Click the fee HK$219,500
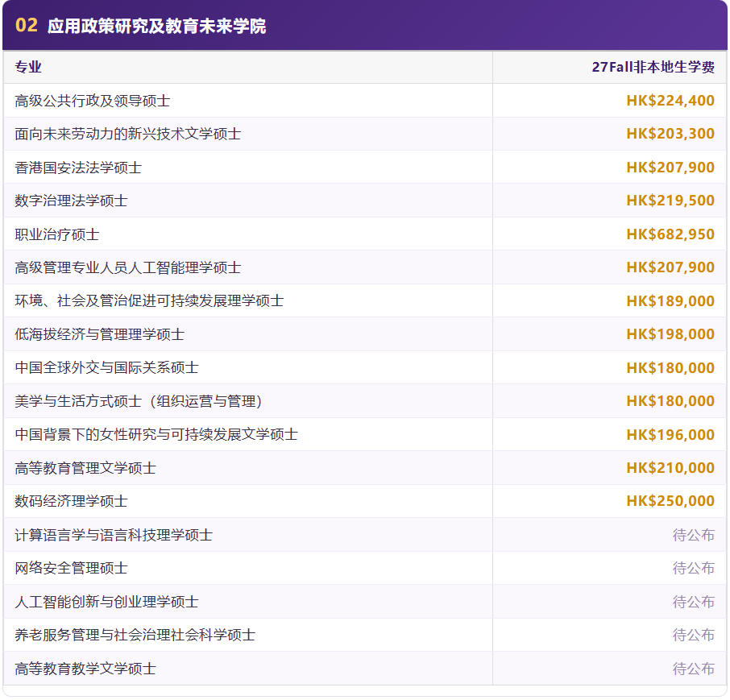The image size is (730, 700). click(670, 201)
